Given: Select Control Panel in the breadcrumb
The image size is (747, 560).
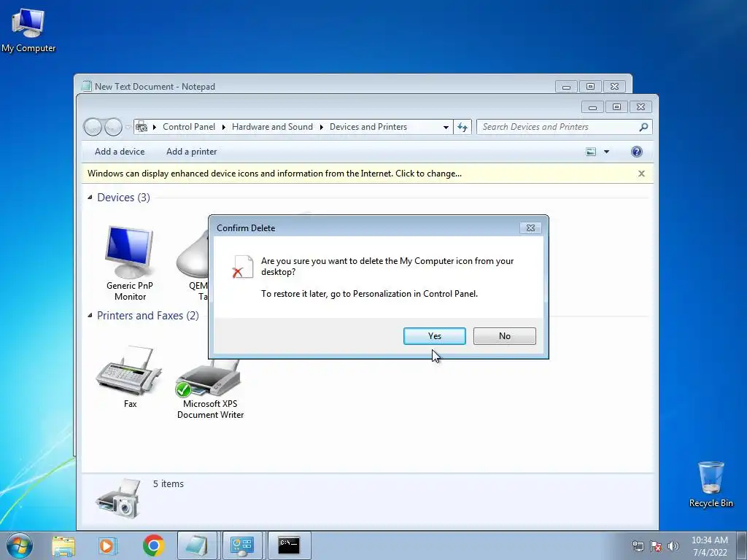Looking at the screenshot, I should pos(189,127).
